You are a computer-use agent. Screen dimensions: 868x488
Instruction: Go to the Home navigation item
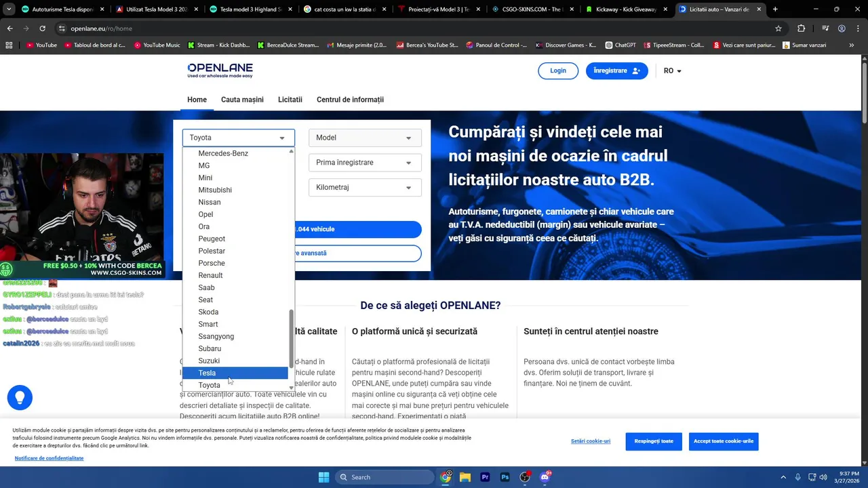197,100
